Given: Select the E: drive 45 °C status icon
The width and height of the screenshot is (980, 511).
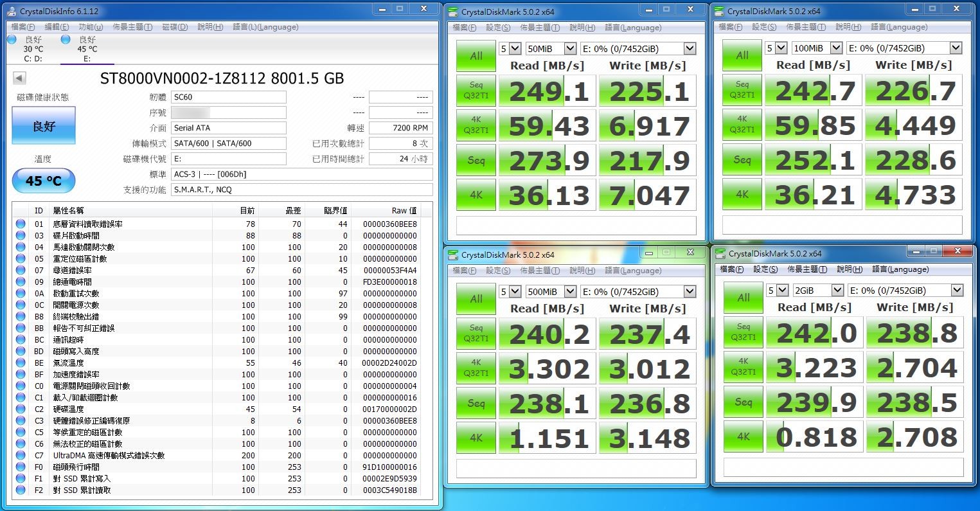Looking at the screenshot, I should point(66,39).
